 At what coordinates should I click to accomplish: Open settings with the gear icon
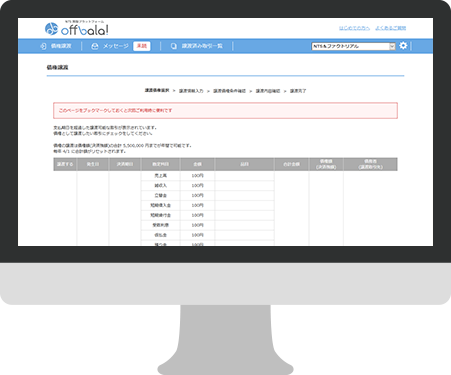(403, 46)
